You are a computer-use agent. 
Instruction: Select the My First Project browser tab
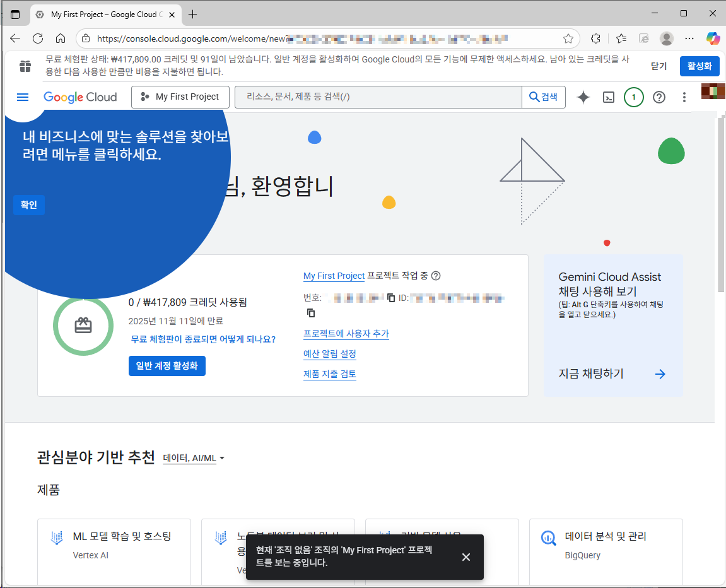(105, 15)
